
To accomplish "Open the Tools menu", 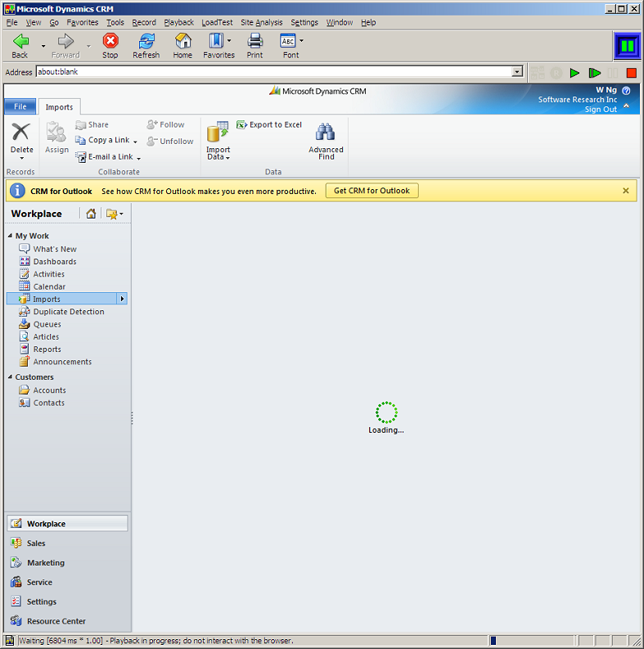I will tap(115, 22).
